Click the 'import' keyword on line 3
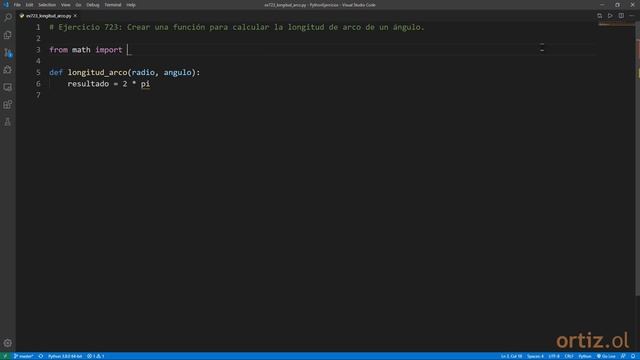 [x=109, y=50]
